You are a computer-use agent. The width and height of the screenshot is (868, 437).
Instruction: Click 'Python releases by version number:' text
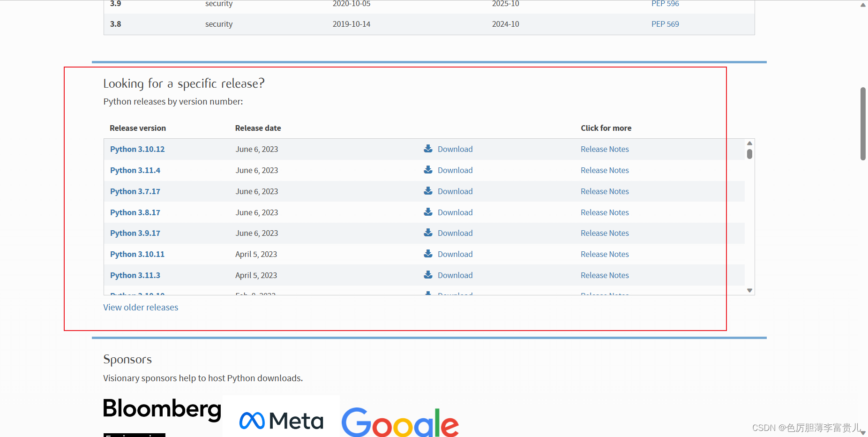173,102
